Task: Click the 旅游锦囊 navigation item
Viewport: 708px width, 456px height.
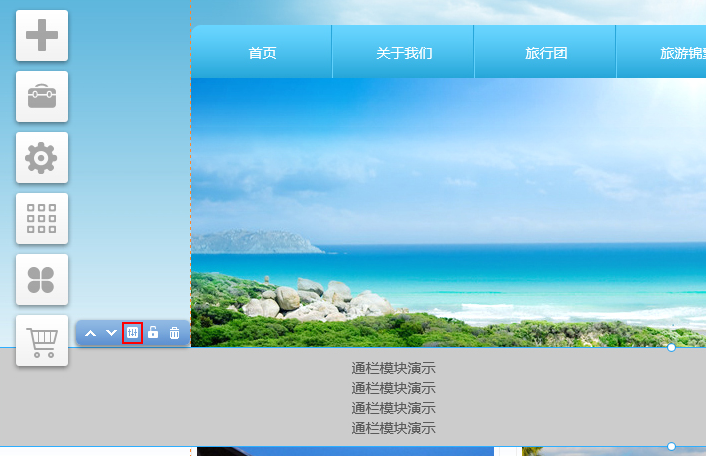Action: tap(682, 53)
